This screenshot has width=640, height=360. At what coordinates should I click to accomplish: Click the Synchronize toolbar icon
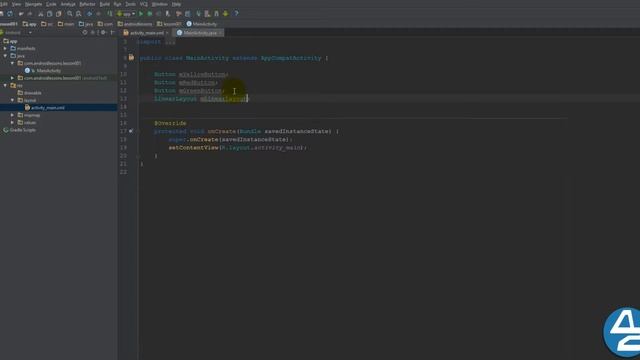tap(10, 14)
